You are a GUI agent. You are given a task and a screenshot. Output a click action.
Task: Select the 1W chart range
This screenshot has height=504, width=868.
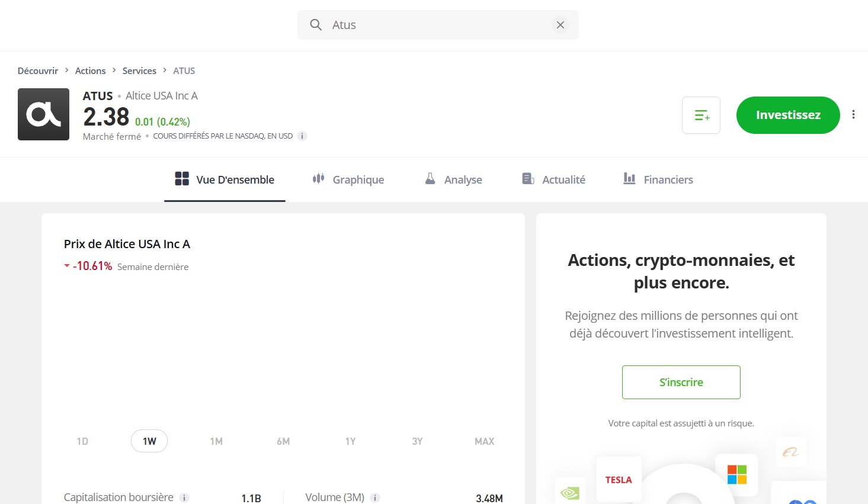pos(149,441)
